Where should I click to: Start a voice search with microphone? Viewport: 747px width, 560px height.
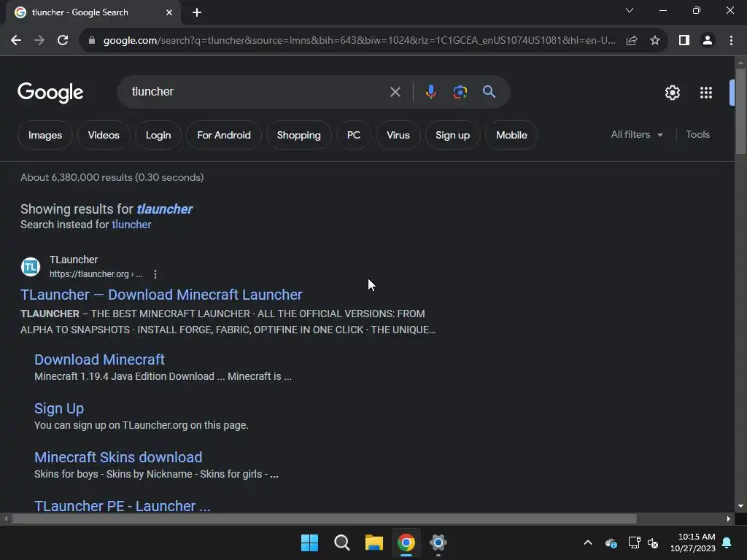click(x=430, y=92)
